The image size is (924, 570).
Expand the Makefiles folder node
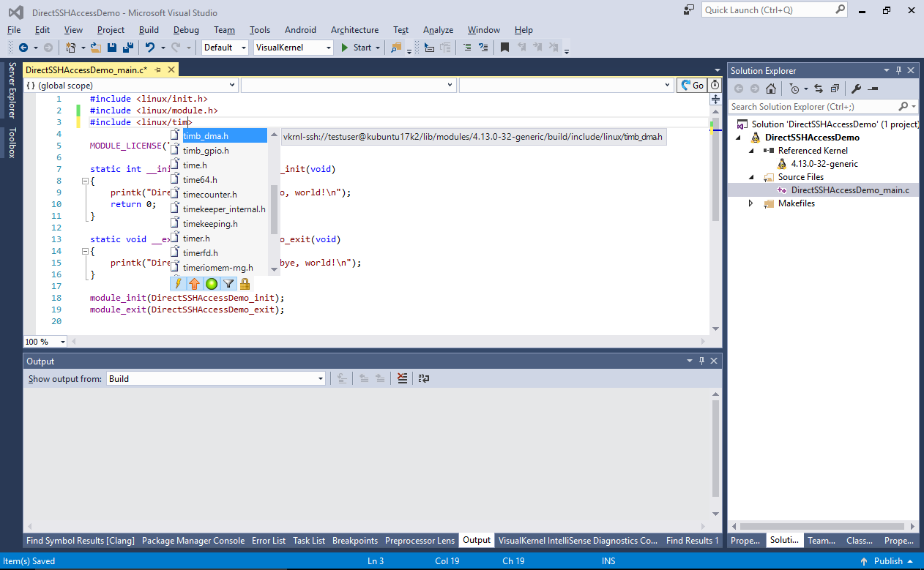(750, 203)
